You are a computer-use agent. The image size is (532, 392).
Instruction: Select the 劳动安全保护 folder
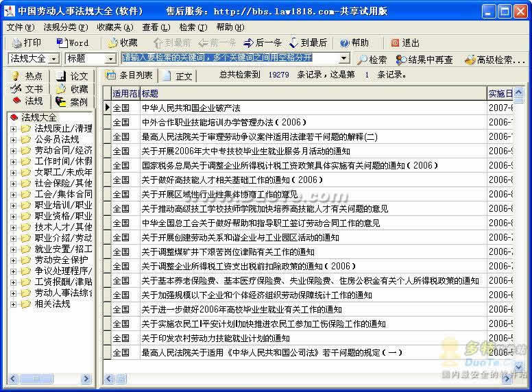(x=61, y=260)
